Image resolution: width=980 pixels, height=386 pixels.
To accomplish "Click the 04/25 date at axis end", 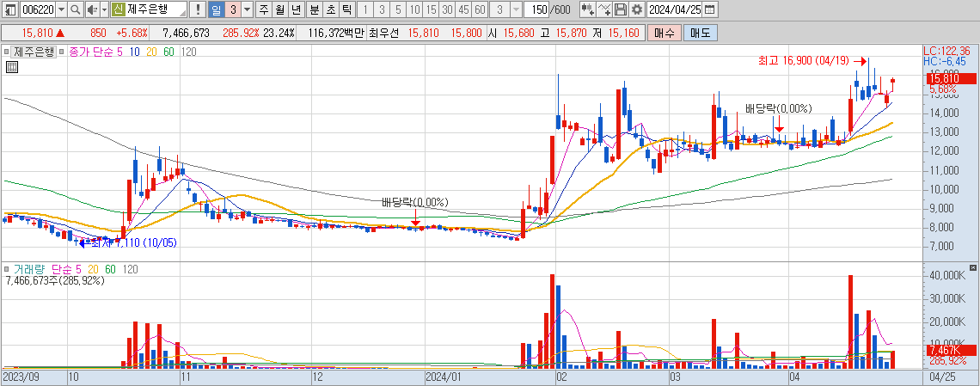I will pos(942,378).
